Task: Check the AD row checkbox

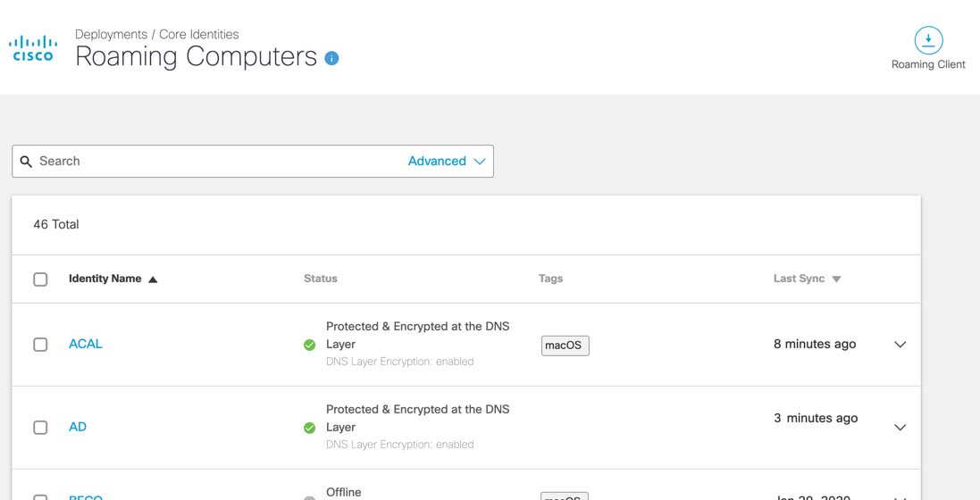Action: [x=40, y=428]
